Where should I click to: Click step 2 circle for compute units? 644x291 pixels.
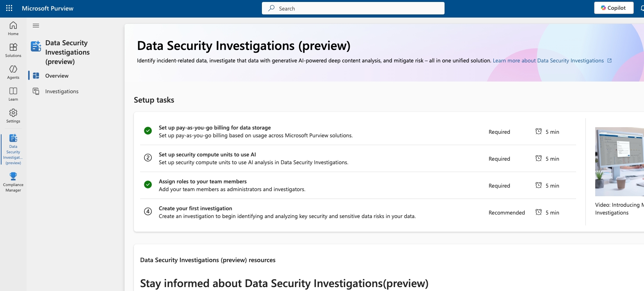point(148,158)
